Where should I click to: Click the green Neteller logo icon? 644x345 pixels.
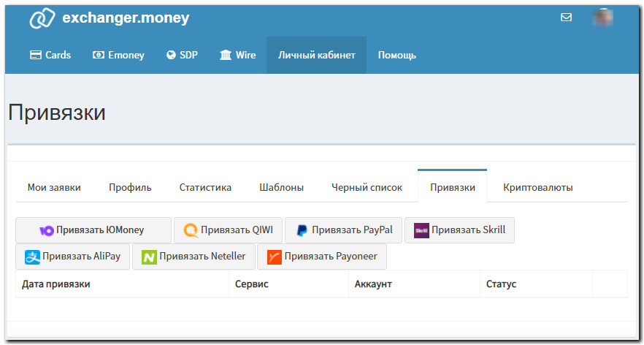[149, 257]
